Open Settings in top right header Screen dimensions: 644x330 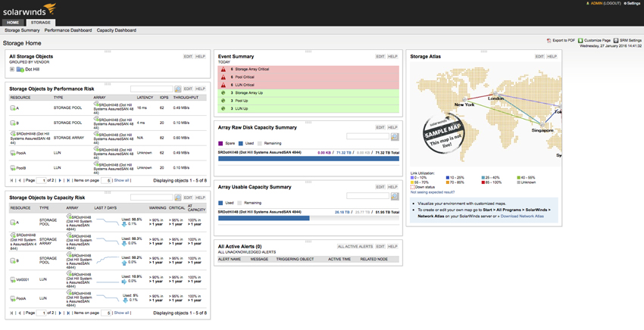tap(633, 3)
